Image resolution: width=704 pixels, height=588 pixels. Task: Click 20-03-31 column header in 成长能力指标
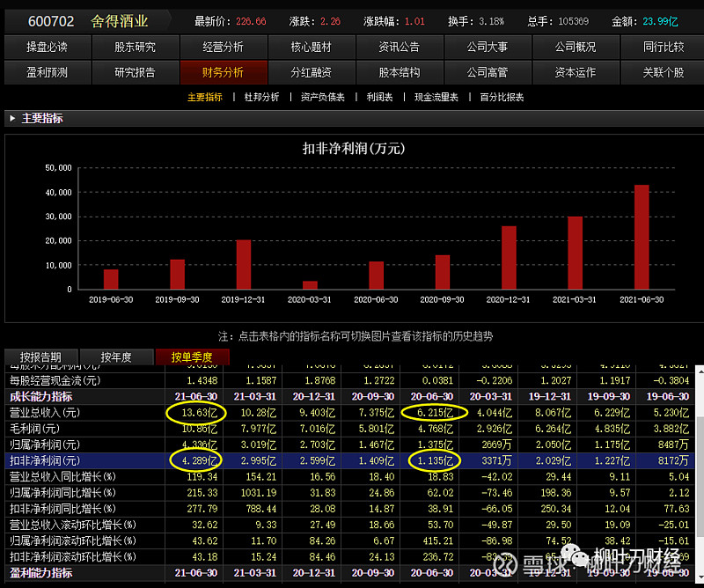pyautogui.click(x=491, y=397)
